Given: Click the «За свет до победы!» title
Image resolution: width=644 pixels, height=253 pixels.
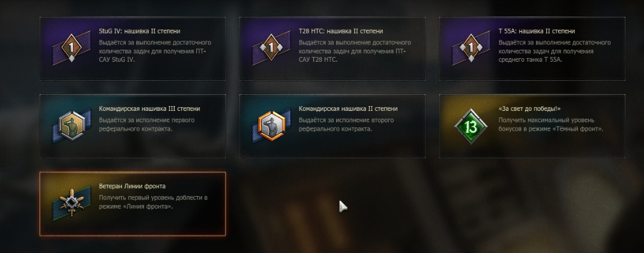Looking at the screenshot, I should pyautogui.click(x=530, y=109).
